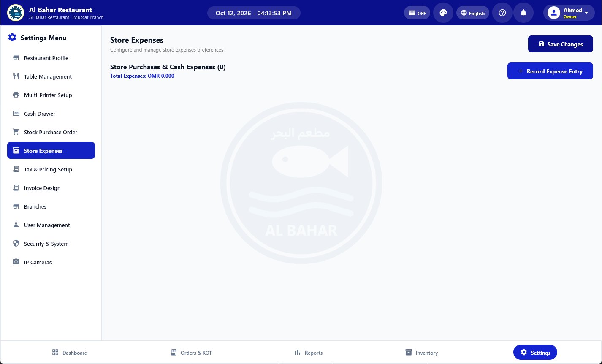The image size is (602, 364).
Task: Expand the Ahmed account dropdown arrow
Action: [x=586, y=13]
